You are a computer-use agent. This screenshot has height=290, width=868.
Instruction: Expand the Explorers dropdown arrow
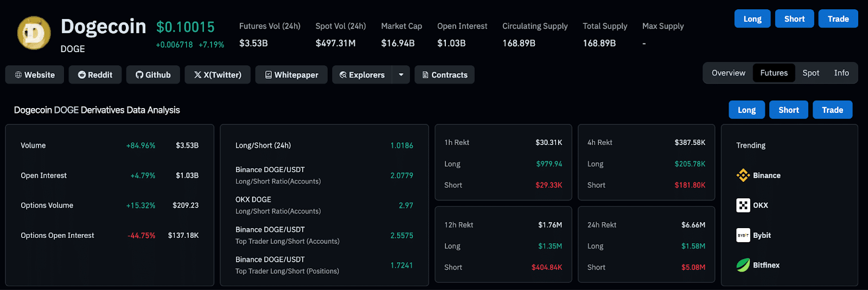coord(401,75)
